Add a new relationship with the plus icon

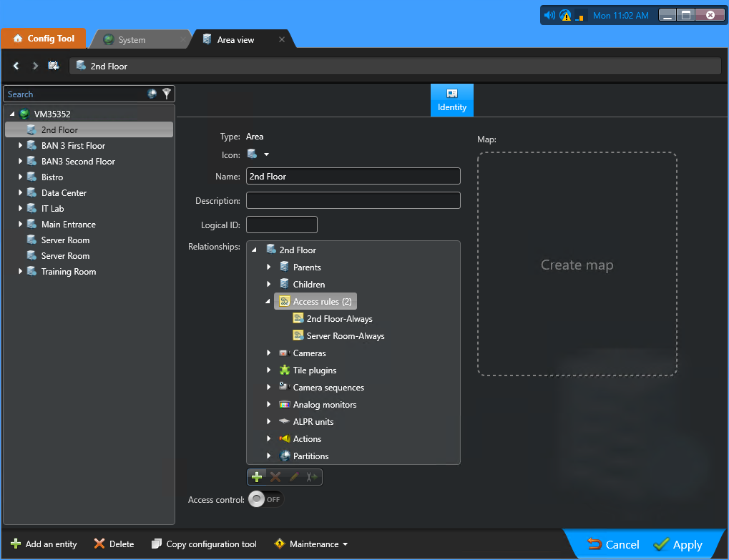pos(257,476)
